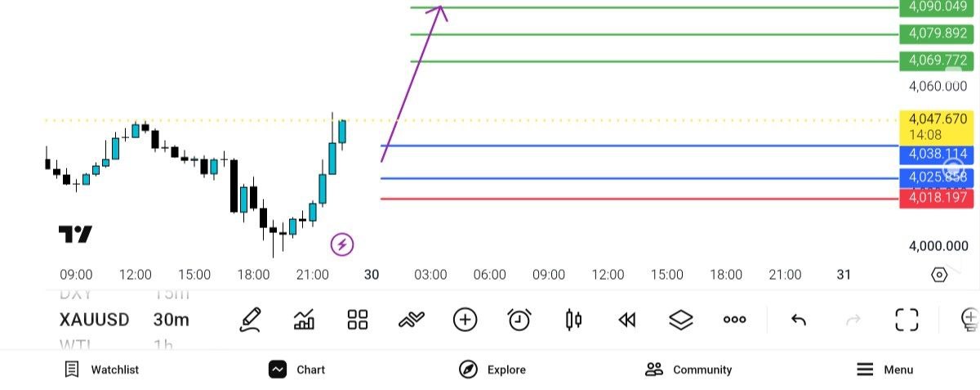The image size is (980, 390).
Task: Select the red 4,018.197 price line label
Action: tap(936, 199)
